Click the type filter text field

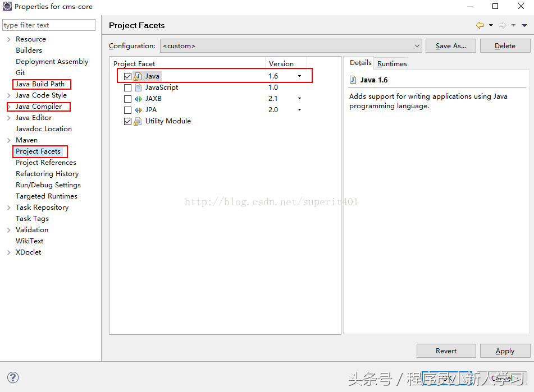pyautogui.click(x=49, y=25)
